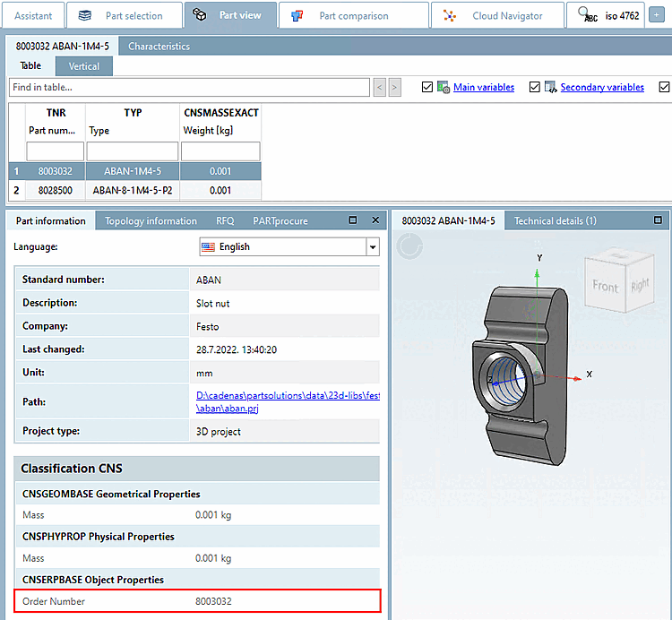This screenshot has width=672, height=620.
Task: Click the Part comparison tab icon
Action: [298, 15]
